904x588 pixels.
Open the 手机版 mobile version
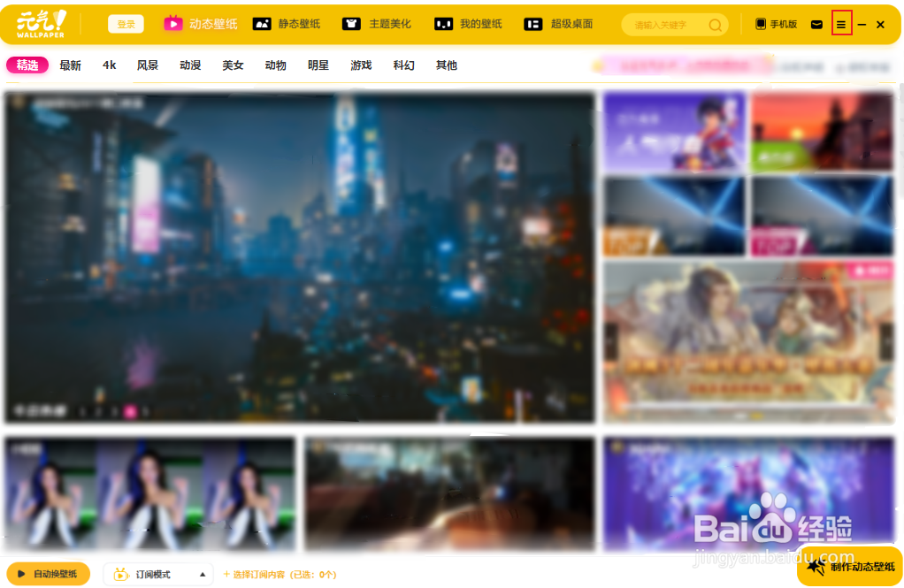click(776, 24)
